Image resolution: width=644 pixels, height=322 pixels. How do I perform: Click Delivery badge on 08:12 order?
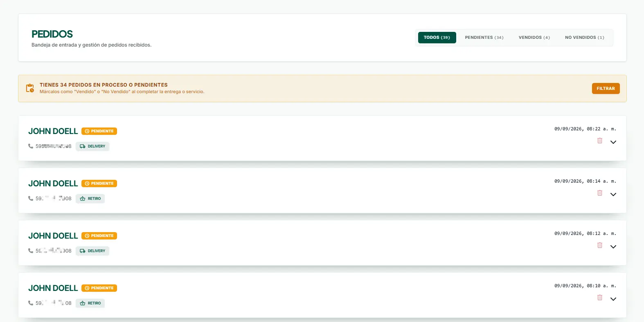(x=92, y=251)
